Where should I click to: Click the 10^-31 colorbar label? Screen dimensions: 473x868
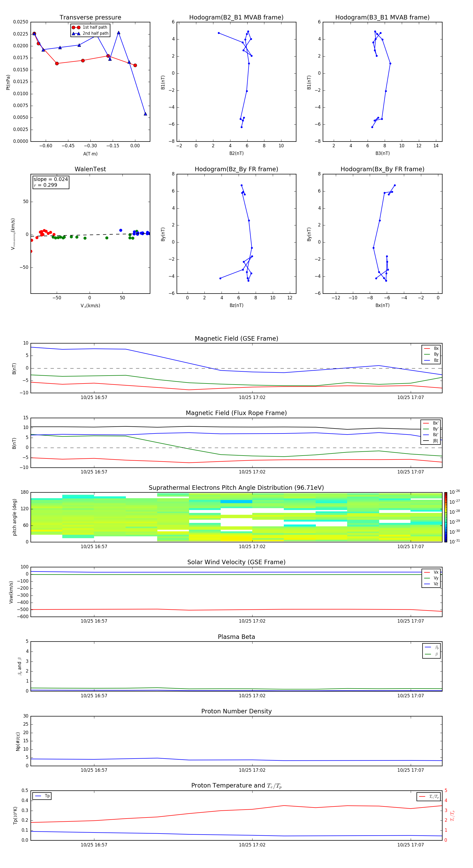[455, 542]
